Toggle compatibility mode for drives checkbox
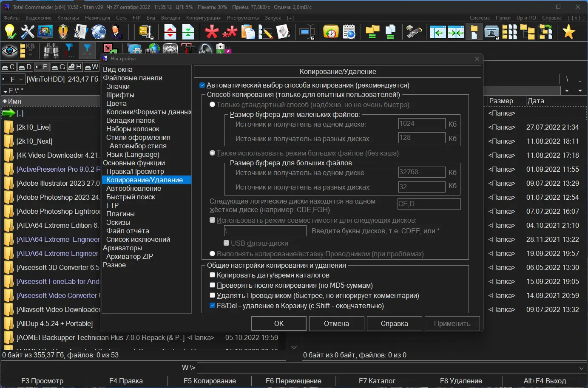 213,221
